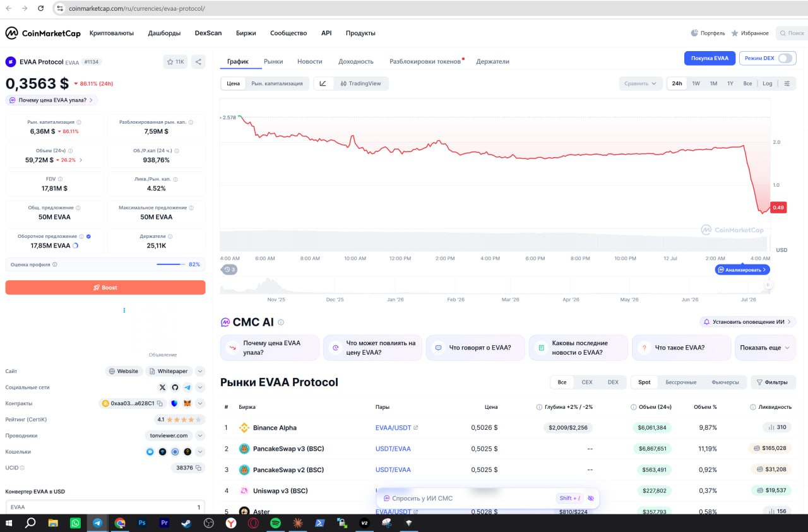
Task: Open the Держатели tab
Action: click(x=492, y=61)
